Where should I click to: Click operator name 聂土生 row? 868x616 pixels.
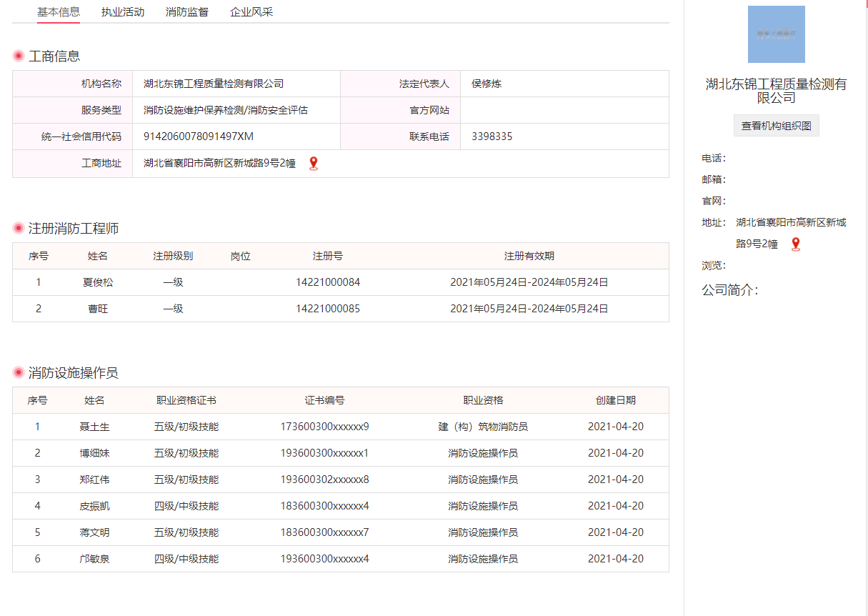94,427
